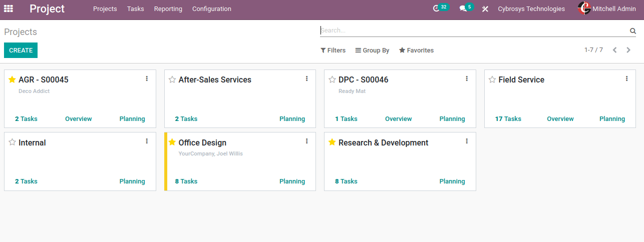Click the debug tools cross icon
Screen dimensions: 644x242
(485, 9)
